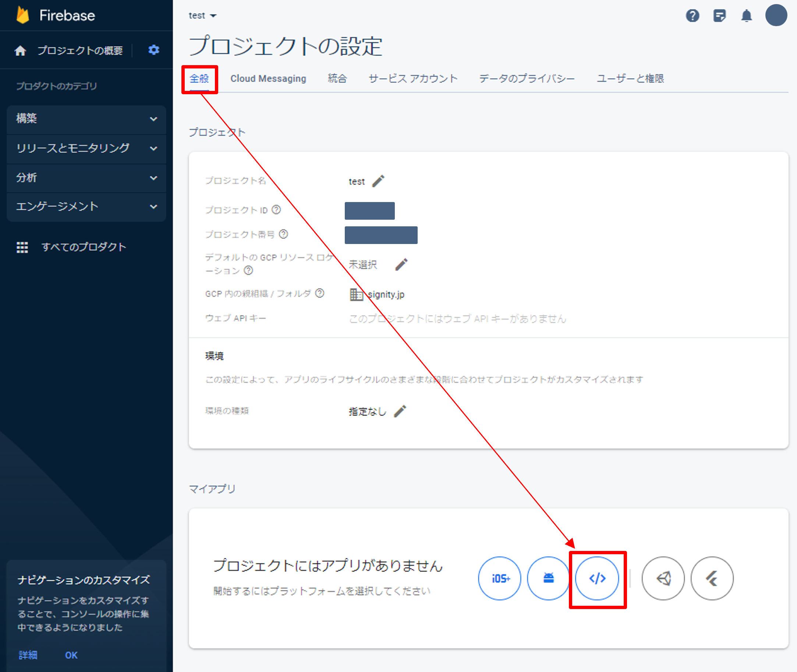Click the organization building icon next to signity.jp
797x672 pixels.
click(x=356, y=294)
